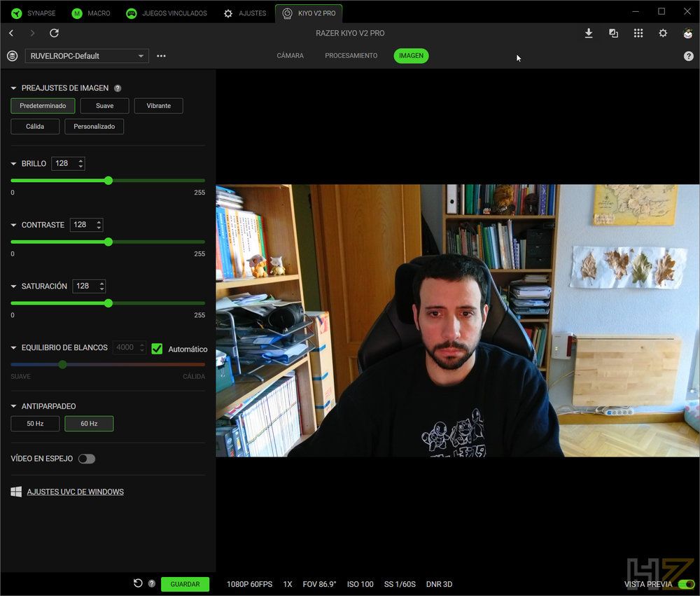Collapse the Contraste section
700x596 pixels.
coord(13,225)
